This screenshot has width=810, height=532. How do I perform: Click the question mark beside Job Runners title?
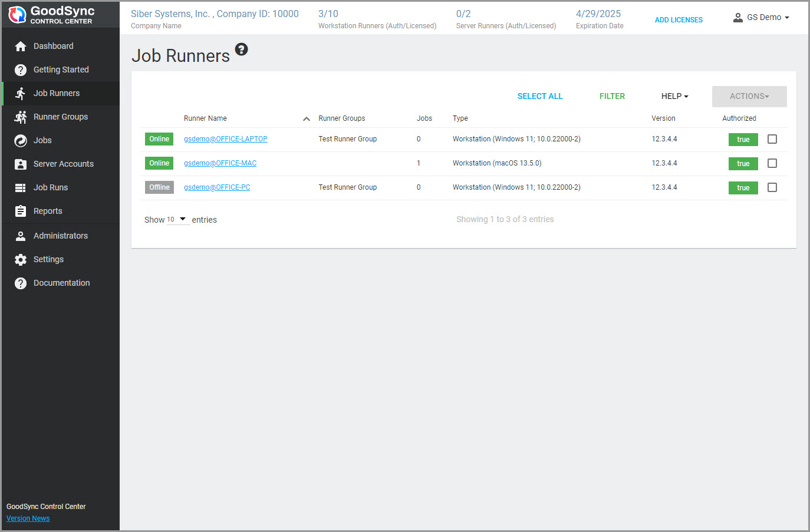tap(241, 50)
